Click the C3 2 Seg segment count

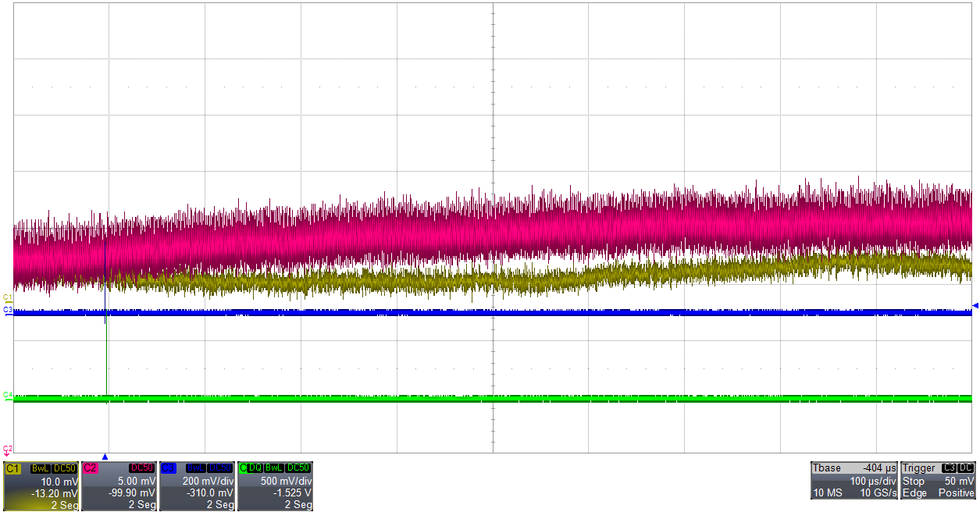[x=220, y=505]
